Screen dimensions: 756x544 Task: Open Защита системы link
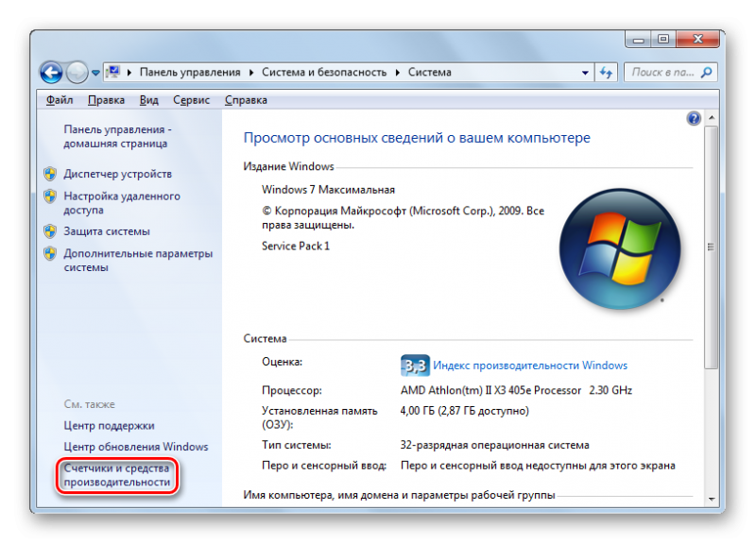[x=107, y=231]
